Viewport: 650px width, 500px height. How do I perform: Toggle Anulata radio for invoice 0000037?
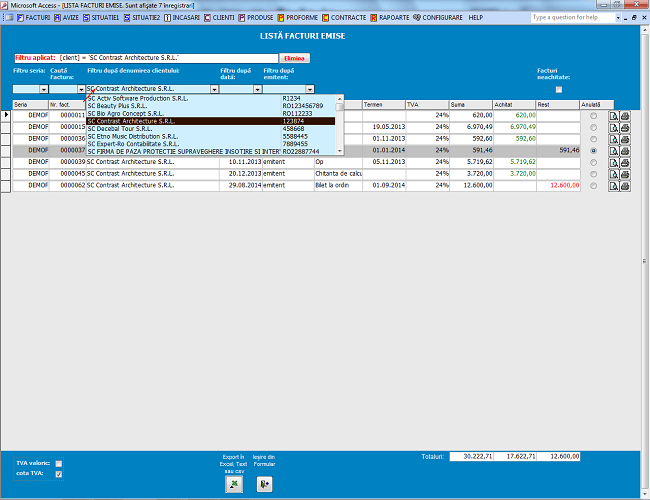[594, 151]
